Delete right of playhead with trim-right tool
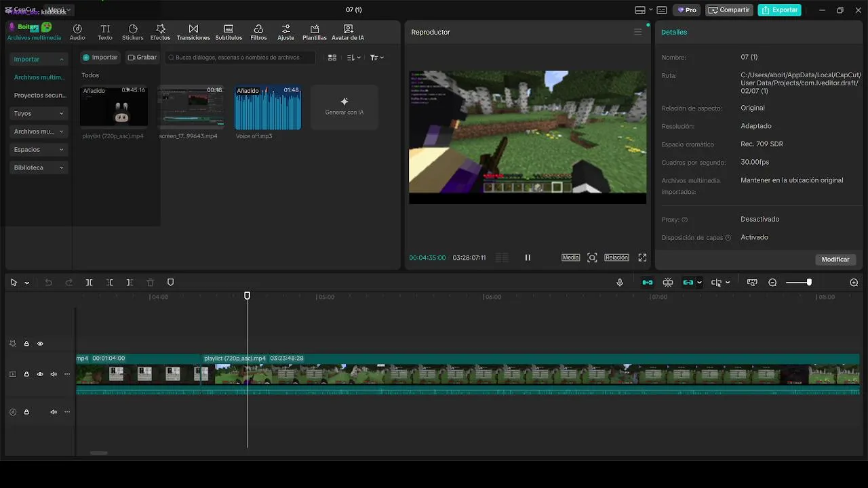 [130, 283]
